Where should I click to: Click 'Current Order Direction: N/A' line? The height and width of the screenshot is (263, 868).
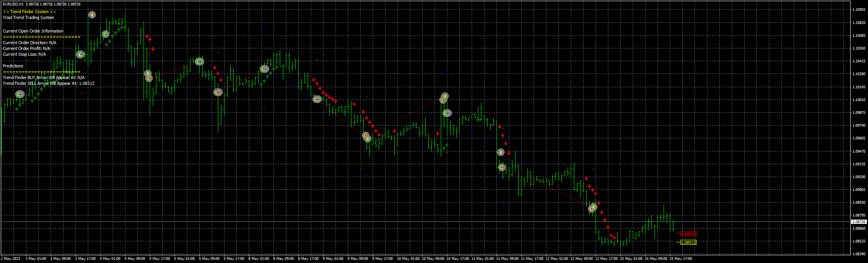(x=29, y=43)
